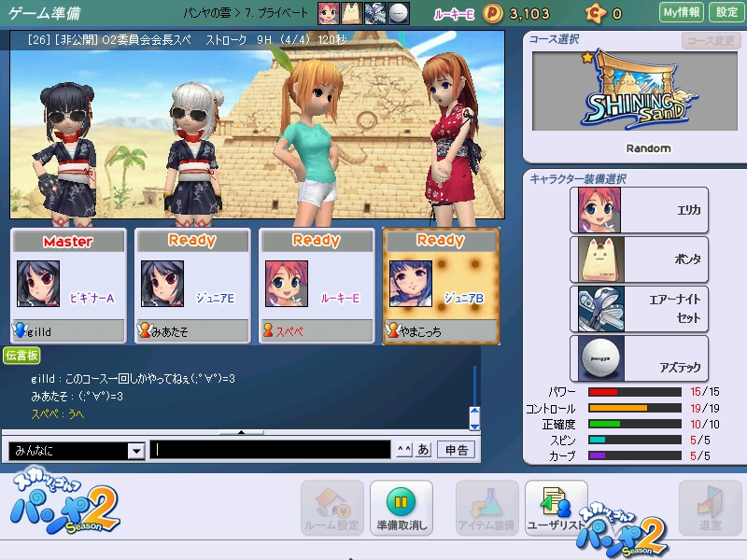Click gilld's chat message line
Viewport: 747px width, 560px height.
pos(133,379)
